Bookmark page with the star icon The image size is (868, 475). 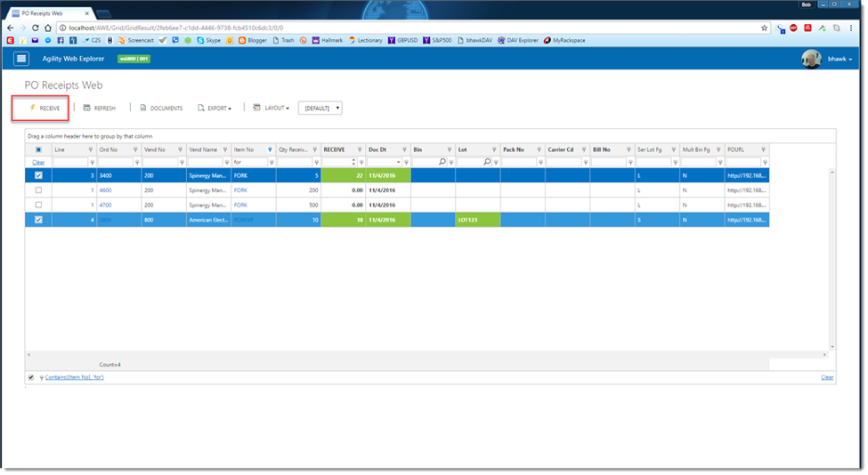pyautogui.click(x=764, y=28)
